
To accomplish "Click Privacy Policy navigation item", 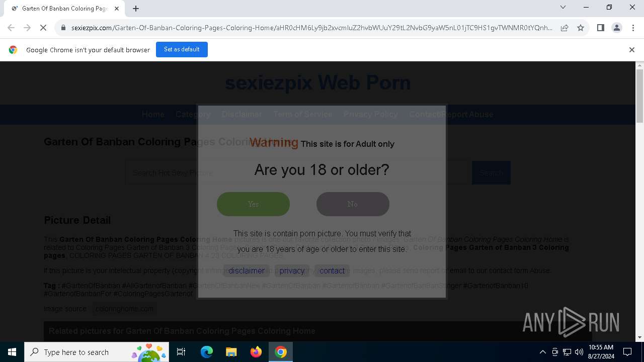I will click(x=371, y=114).
